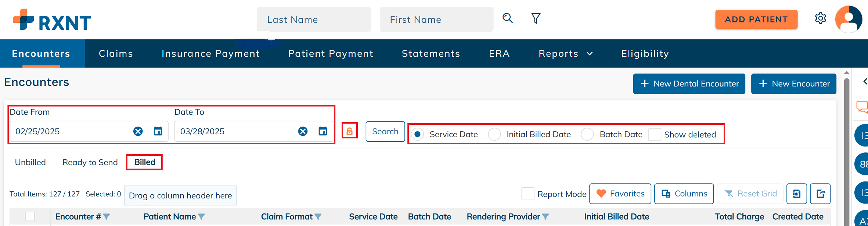Open the Insurance Payment menu

210,54
